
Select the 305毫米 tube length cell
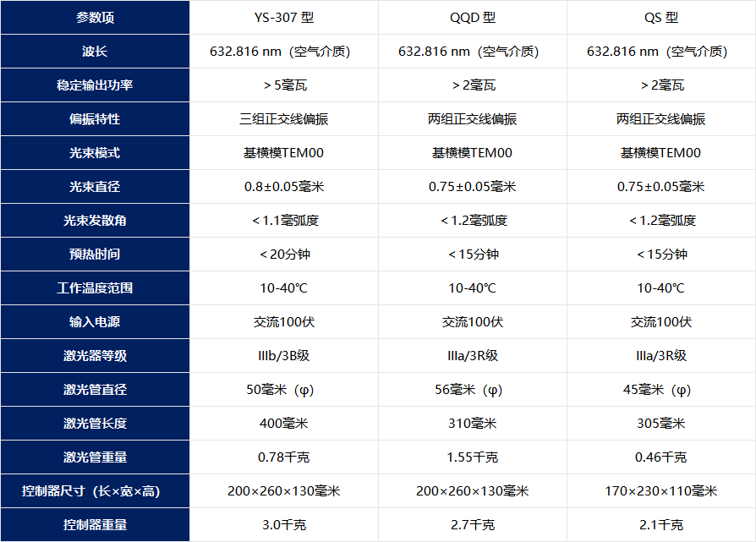pyautogui.click(x=660, y=424)
